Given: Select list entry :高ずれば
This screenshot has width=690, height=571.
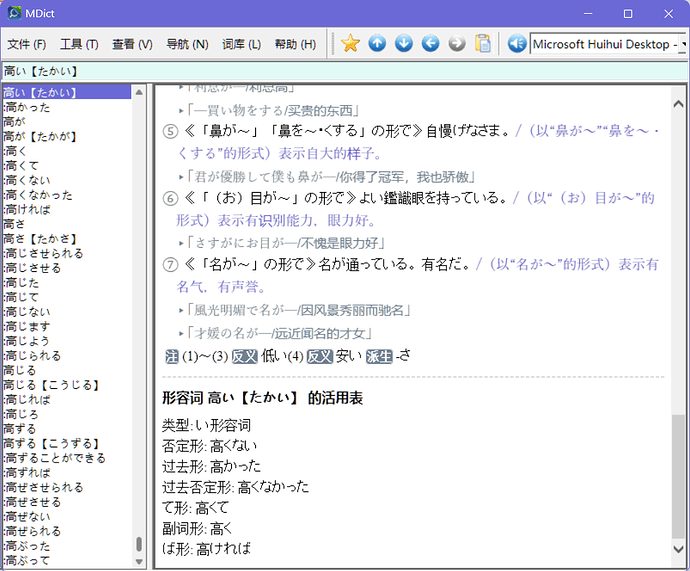Looking at the screenshot, I should (27, 472).
